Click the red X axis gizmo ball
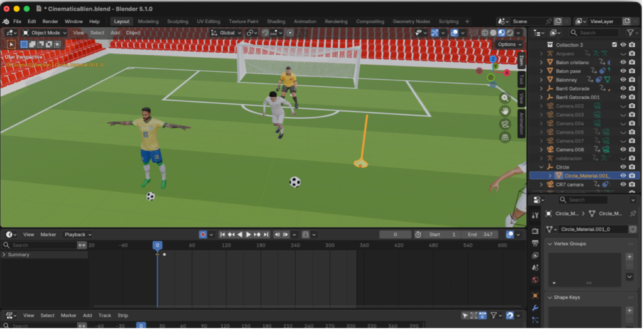The height and width of the screenshot is (330, 644). (x=508, y=73)
